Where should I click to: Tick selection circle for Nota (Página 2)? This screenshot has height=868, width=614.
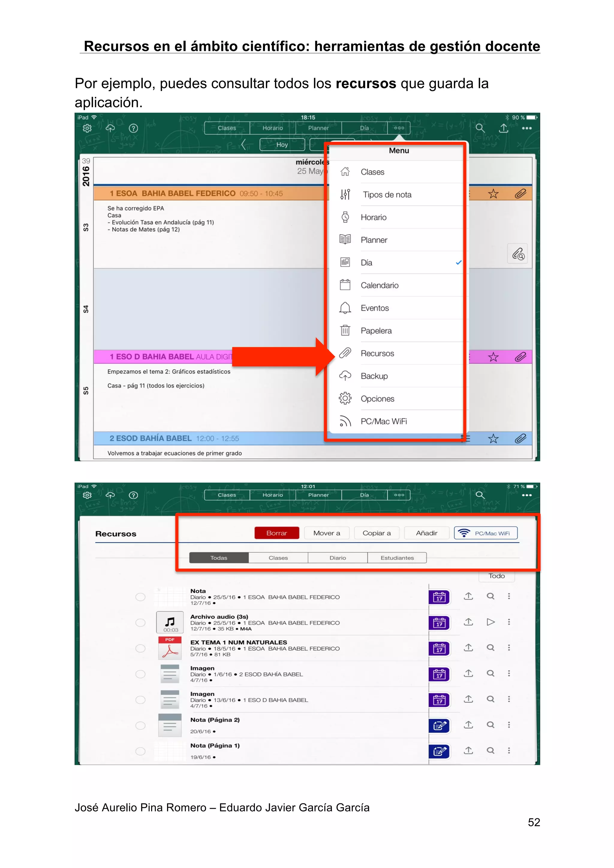140,725
